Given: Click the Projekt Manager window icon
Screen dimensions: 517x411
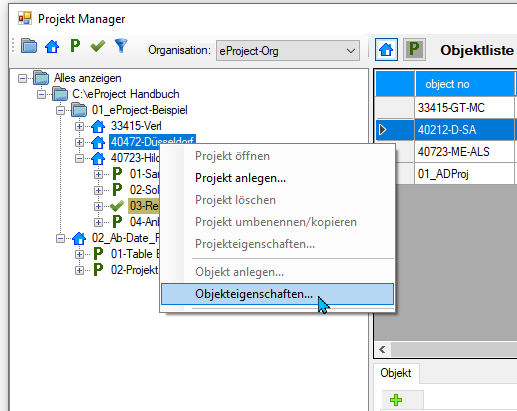Looking at the screenshot, I should 25,19.
